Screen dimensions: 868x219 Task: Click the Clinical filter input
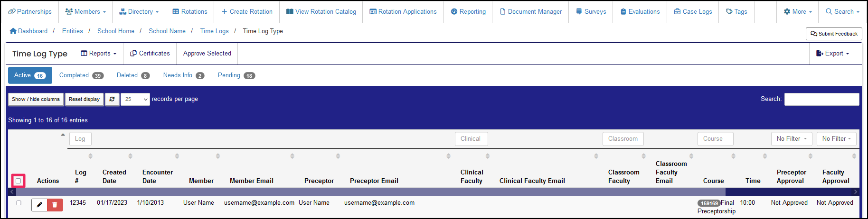coord(471,139)
